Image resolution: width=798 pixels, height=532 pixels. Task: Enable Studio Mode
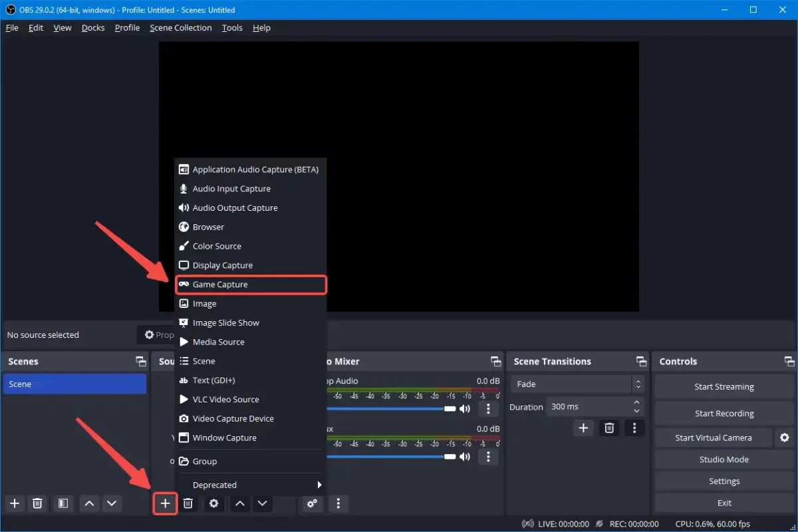[x=724, y=459]
